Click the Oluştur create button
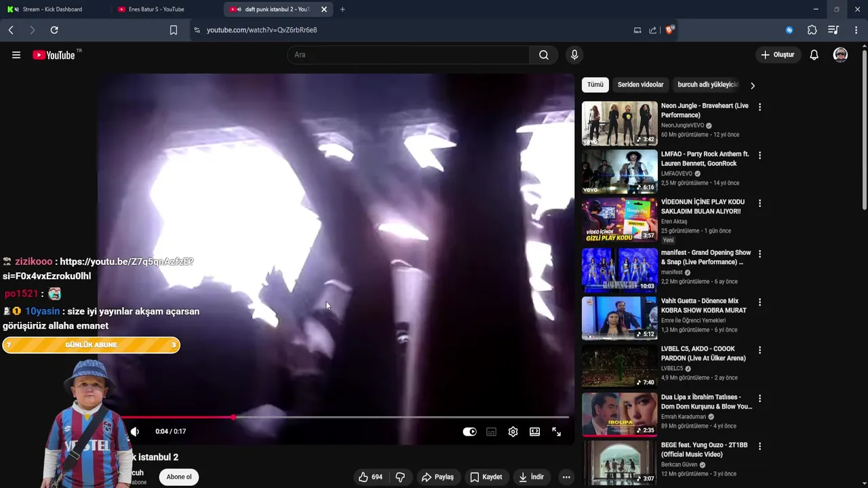Screen dimensions: 868x488 click(x=778, y=55)
